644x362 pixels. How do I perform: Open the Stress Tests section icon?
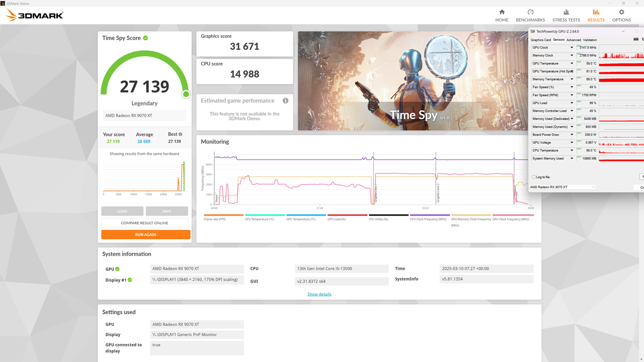pos(566,12)
